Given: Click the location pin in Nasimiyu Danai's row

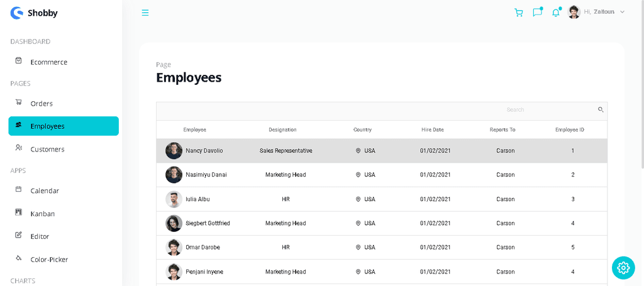Looking at the screenshot, I should (x=358, y=175).
